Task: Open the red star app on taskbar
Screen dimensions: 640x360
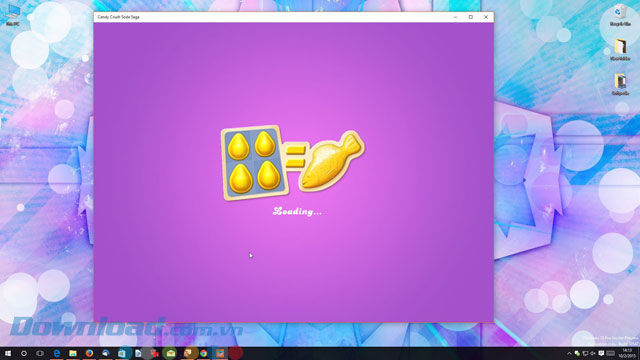Action: (155, 353)
